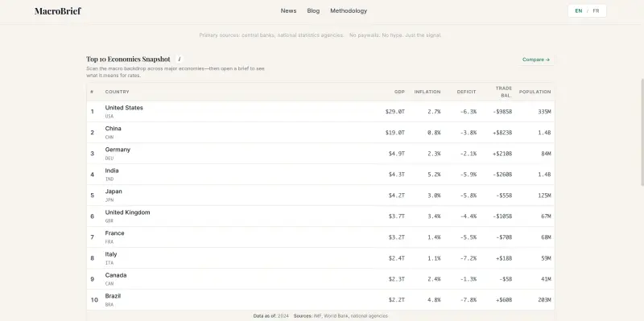
Task: Click the Top 10 Economies Snapshot heading
Action: point(128,59)
